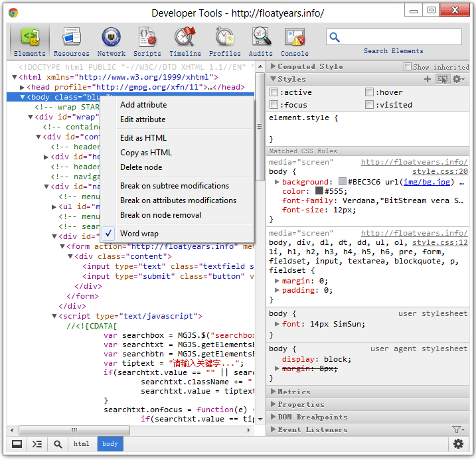The height and width of the screenshot is (460, 476).
Task: Click the magnifier icon in search box
Action: tap(335, 37)
